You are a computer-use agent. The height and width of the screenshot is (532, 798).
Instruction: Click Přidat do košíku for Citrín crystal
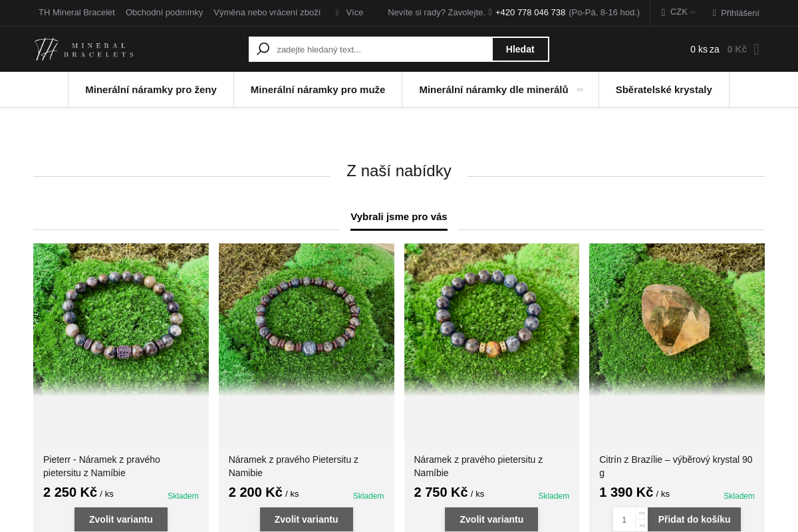(x=694, y=519)
